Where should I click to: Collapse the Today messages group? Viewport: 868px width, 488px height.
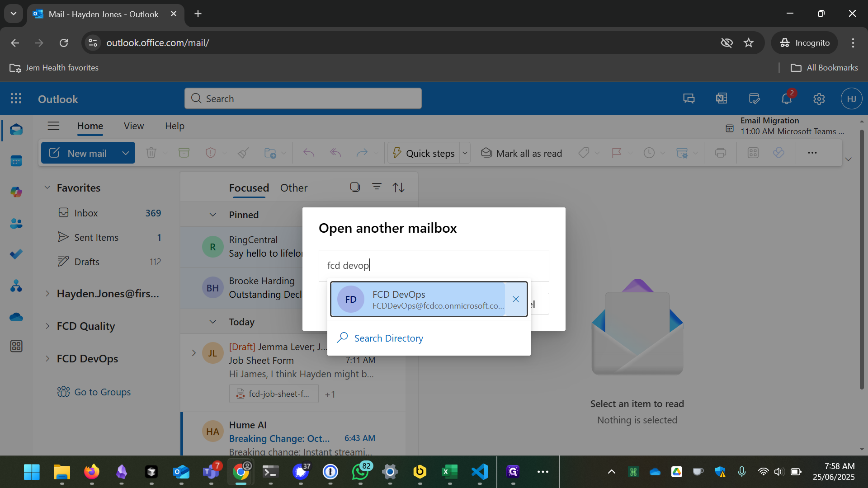pos(212,322)
